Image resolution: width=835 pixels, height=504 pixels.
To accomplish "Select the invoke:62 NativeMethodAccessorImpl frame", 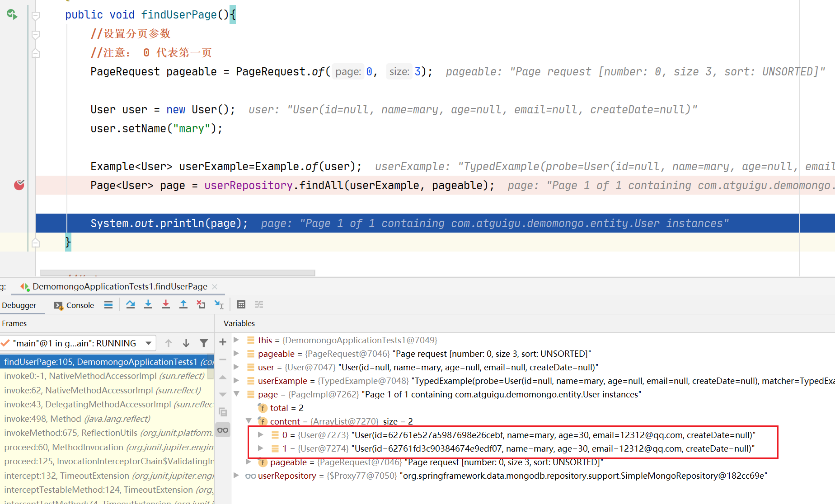I will pos(107,390).
